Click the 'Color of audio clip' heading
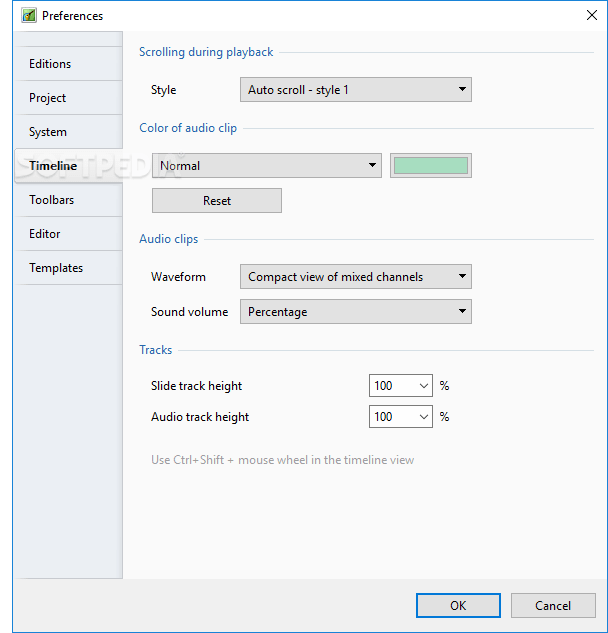 pos(188,128)
